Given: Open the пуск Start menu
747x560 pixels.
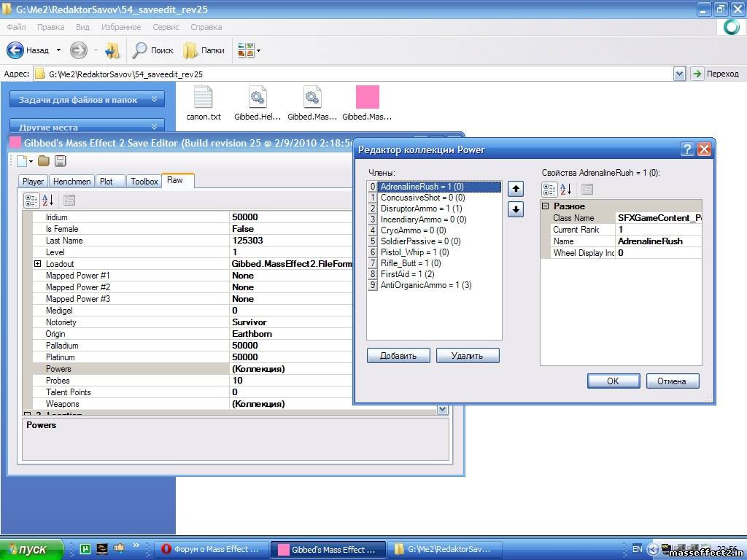Looking at the screenshot, I should [x=31, y=549].
